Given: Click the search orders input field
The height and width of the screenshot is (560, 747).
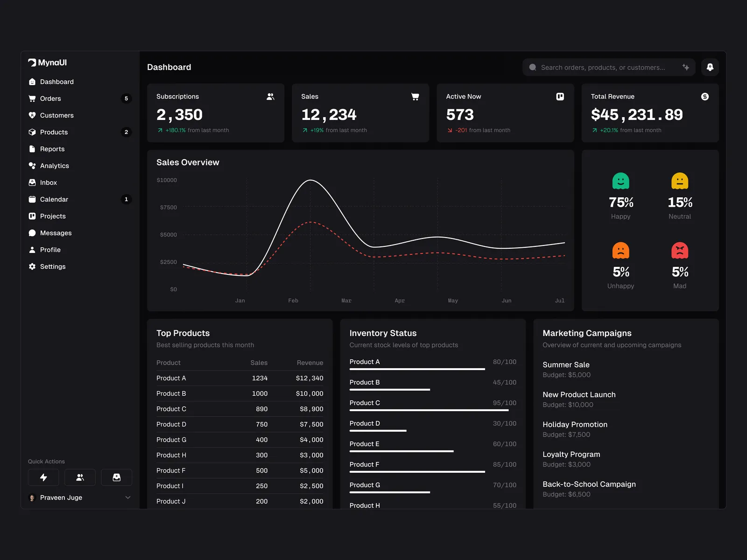Looking at the screenshot, I should click(602, 68).
